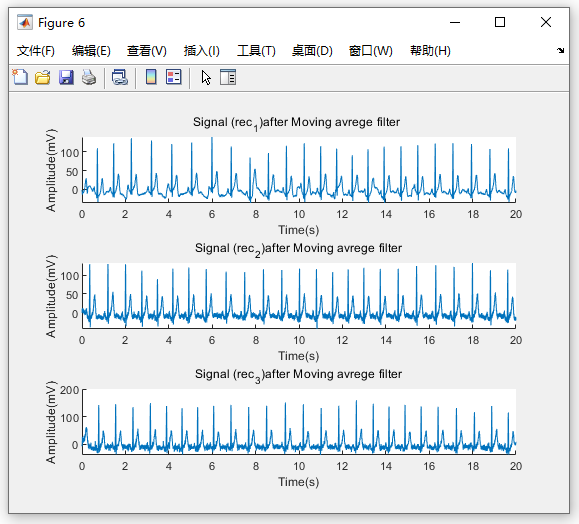Maximize the Figure 6 window

[500, 22]
